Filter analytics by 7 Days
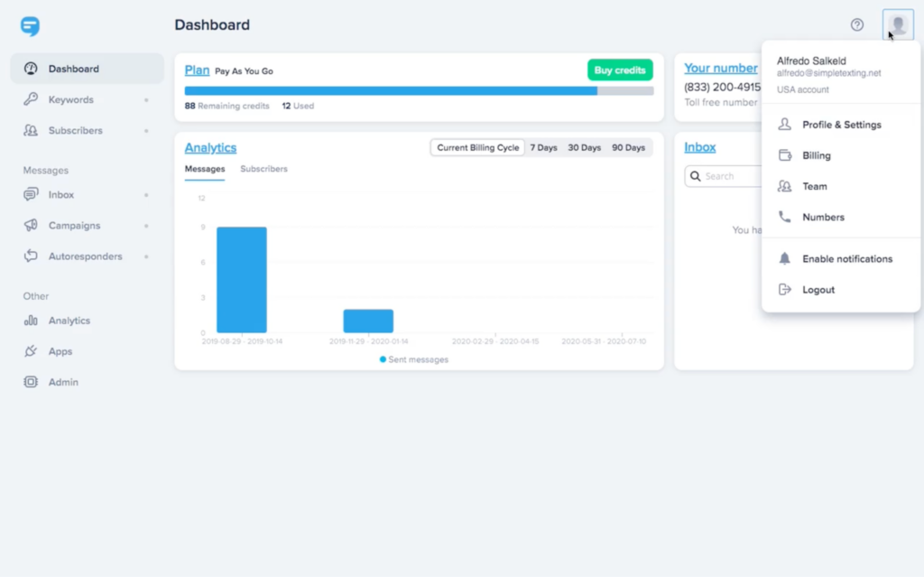Screen dimensions: 924x577 click(x=544, y=146)
